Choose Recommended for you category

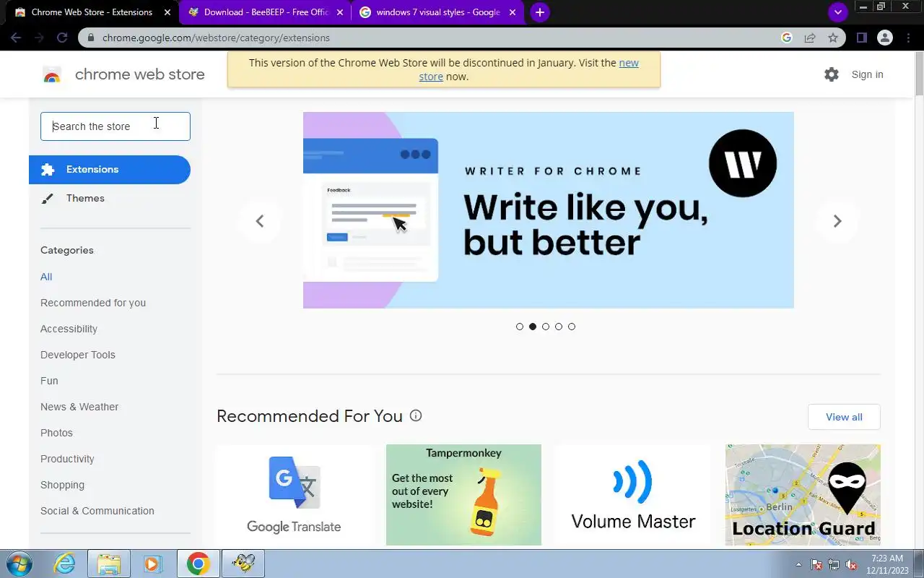click(93, 303)
